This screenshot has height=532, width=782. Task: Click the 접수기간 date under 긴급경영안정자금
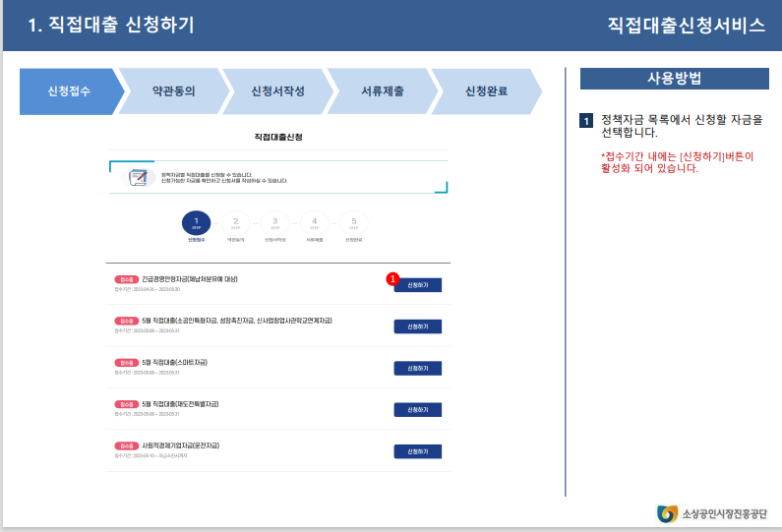coord(148,289)
